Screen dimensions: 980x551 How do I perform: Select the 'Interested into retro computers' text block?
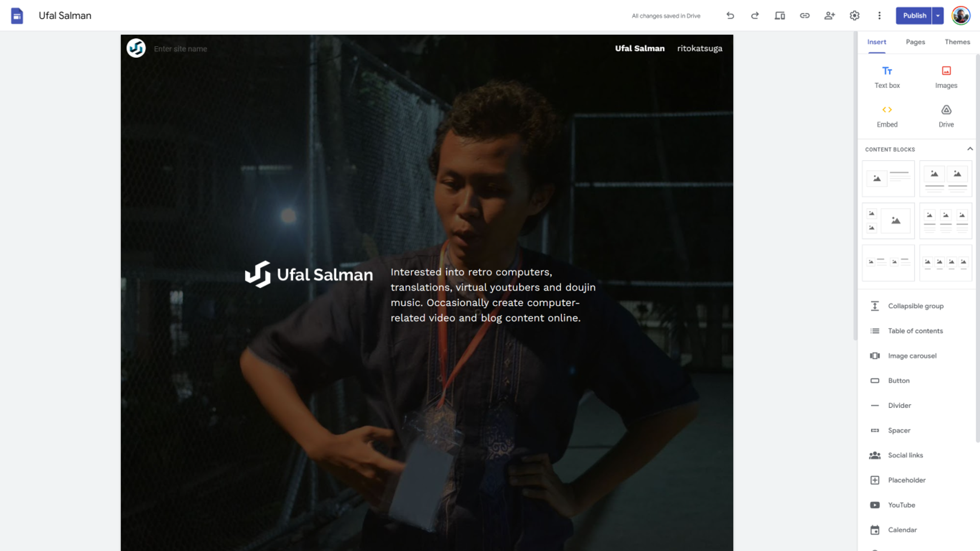493,295
